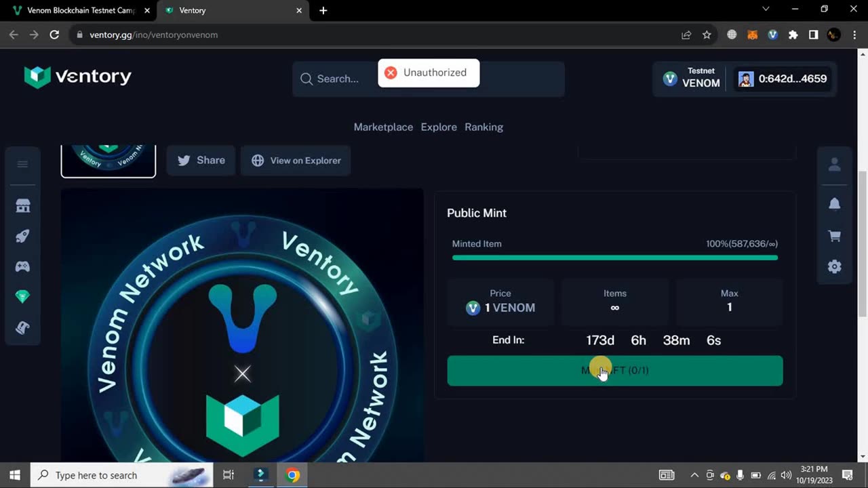Open the MetaMask fox extension

pyautogui.click(x=752, y=35)
